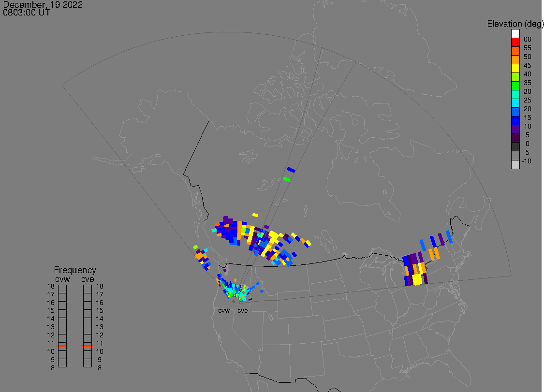The image size is (544, 392).
Task: Choose the purple 5–10 degree legend swatch
Action: pos(515,129)
